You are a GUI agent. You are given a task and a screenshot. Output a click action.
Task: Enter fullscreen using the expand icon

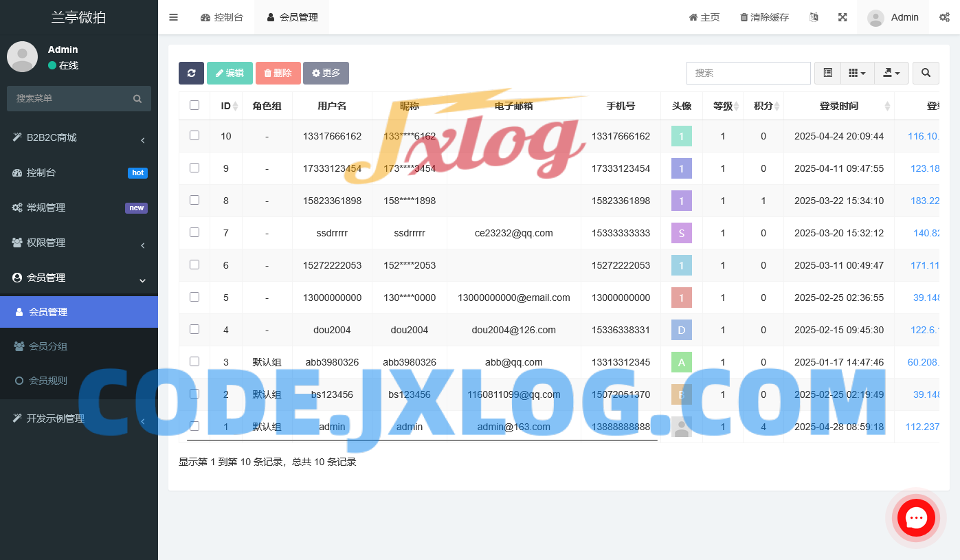(x=842, y=17)
